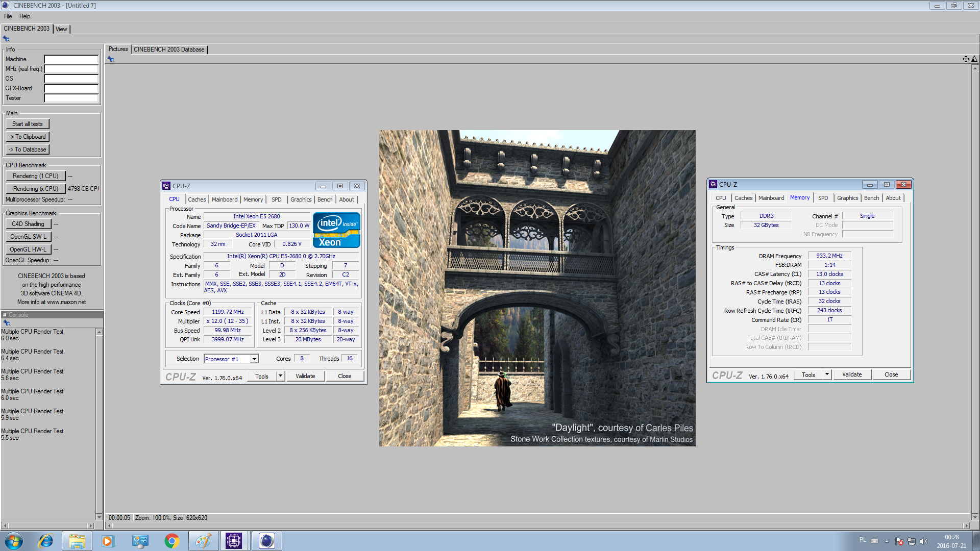The image size is (980, 551).
Task: Open Memory tab in left CPU-Z
Action: pyautogui.click(x=253, y=199)
